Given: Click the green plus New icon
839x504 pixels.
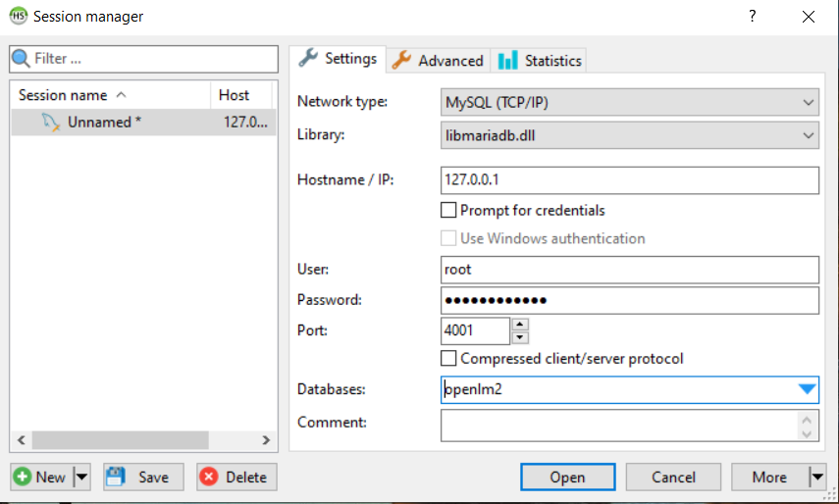Looking at the screenshot, I should tap(23, 478).
